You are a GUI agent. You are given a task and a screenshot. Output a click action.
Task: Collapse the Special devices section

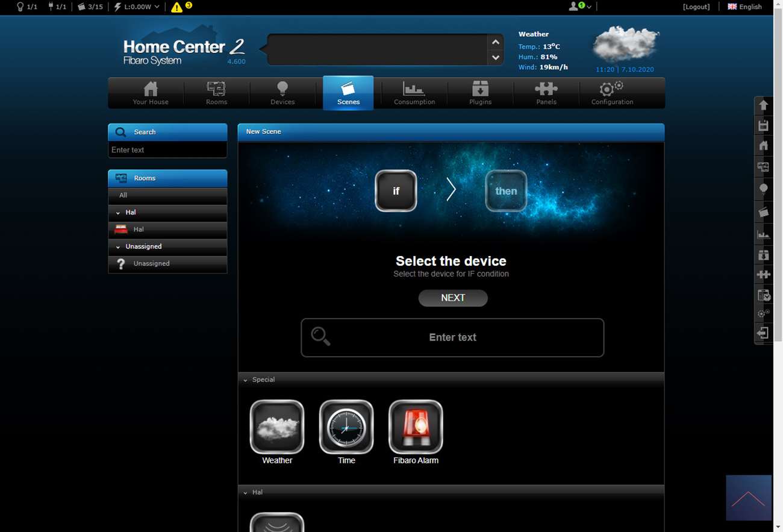pyautogui.click(x=245, y=380)
